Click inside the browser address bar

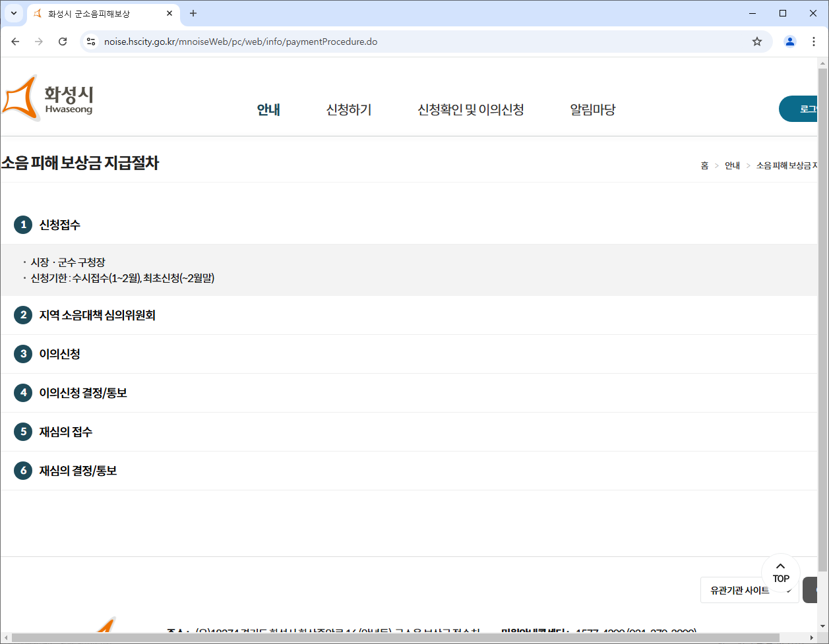tap(330, 41)
